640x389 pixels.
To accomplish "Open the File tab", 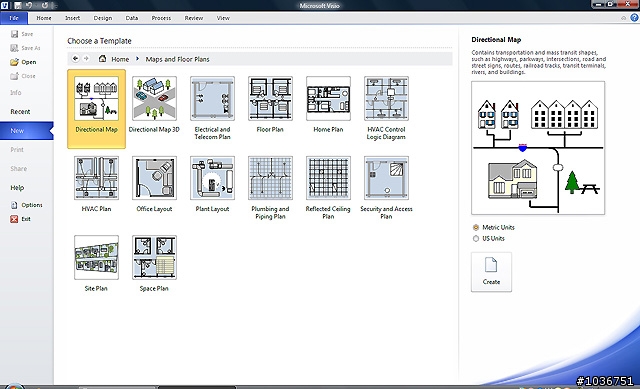I will pyautogui.click(x=14, y=18).
